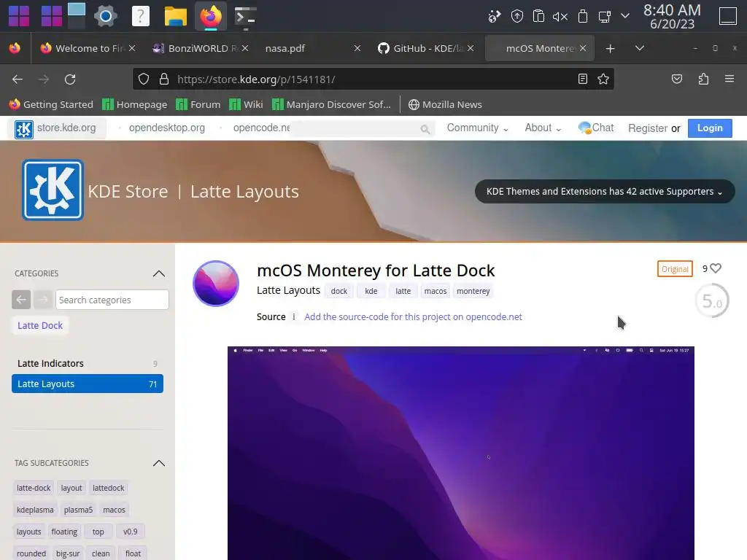Open the Chat link
This screenshot has width=747, height=560.
click(596, 128)
